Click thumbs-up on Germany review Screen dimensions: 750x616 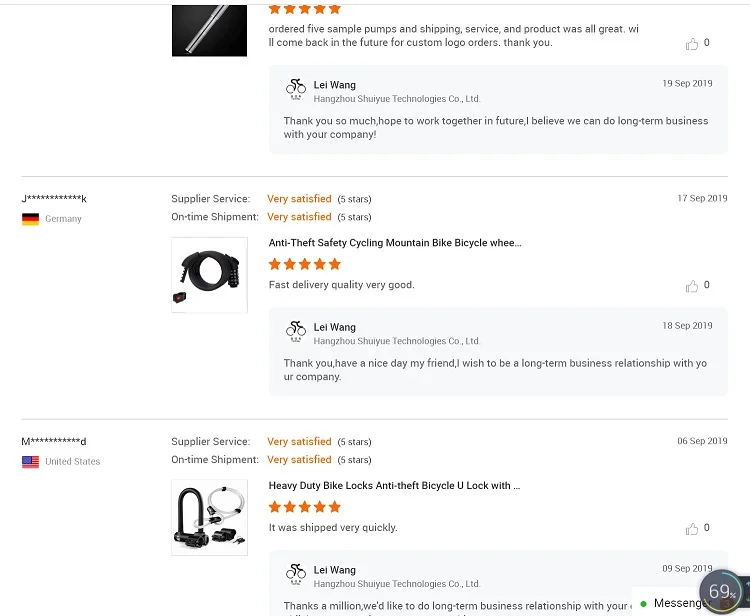(692, 286)
